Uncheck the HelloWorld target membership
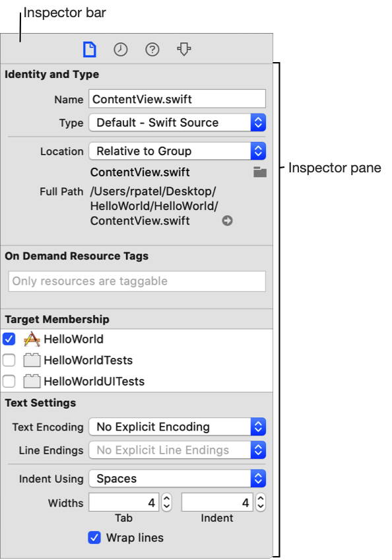The image size is (392, 560). click(9, 339)
